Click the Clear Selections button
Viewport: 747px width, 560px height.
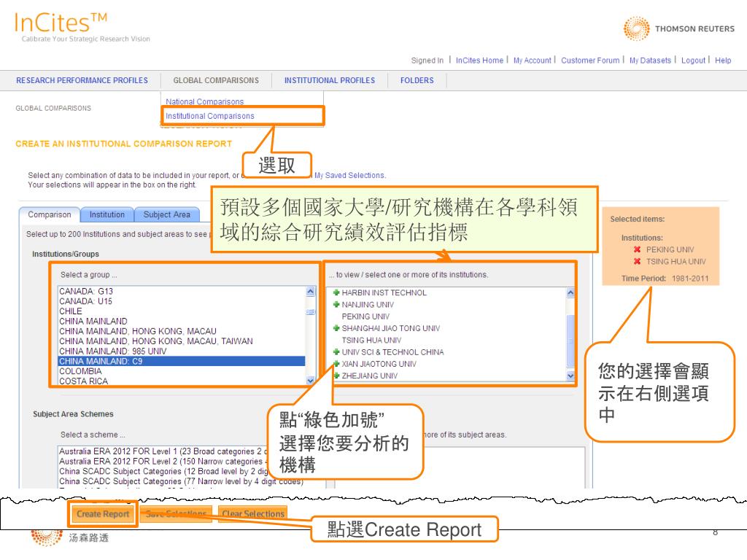[253, 514]
